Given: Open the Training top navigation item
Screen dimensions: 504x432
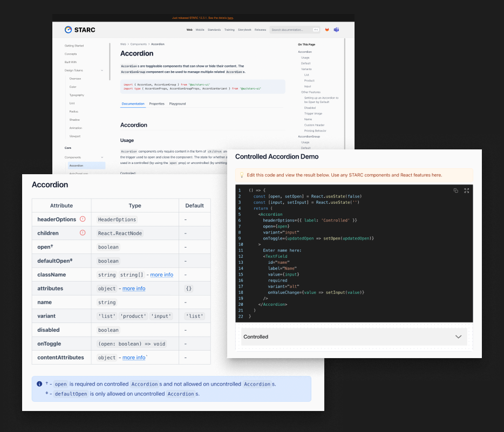Looking at the screenshot, I should tap(229, 30).
